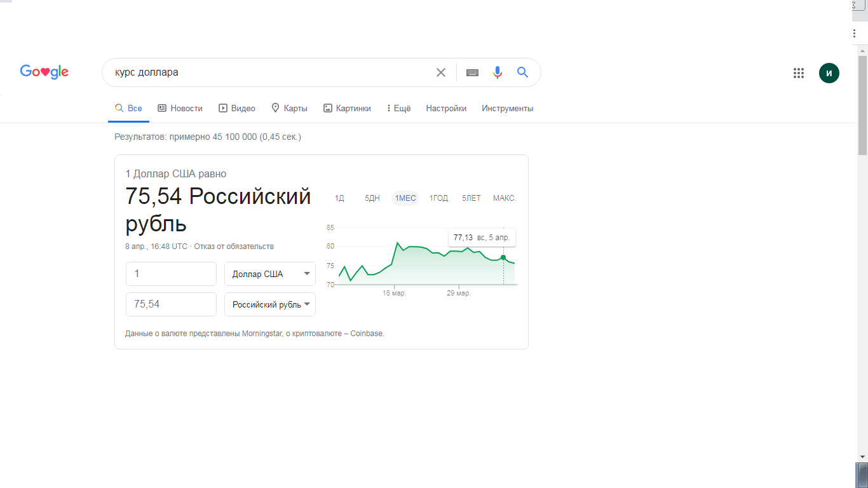Switch to the Картинки tab
This screenshot has height=488, width=868.
coord(347,109)
